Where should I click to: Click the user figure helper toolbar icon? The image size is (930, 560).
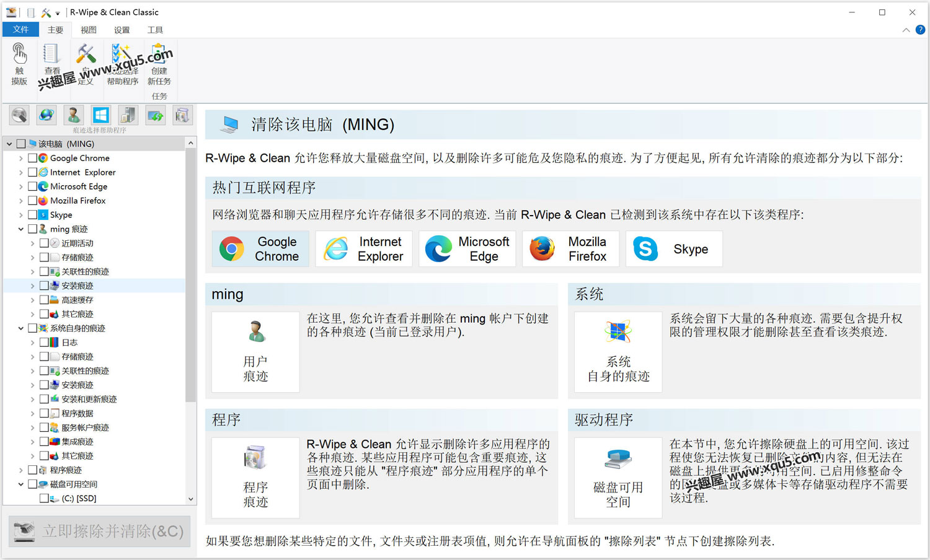coord(74,115)
